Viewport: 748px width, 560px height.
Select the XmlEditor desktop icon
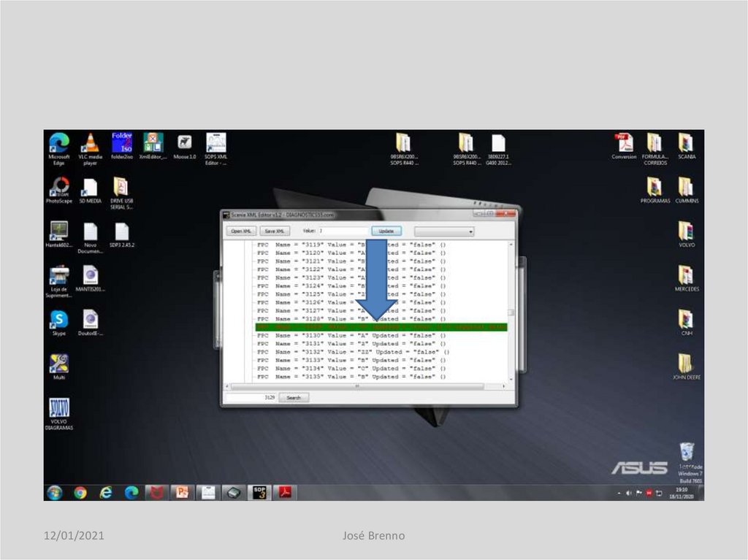coord(153,142)
